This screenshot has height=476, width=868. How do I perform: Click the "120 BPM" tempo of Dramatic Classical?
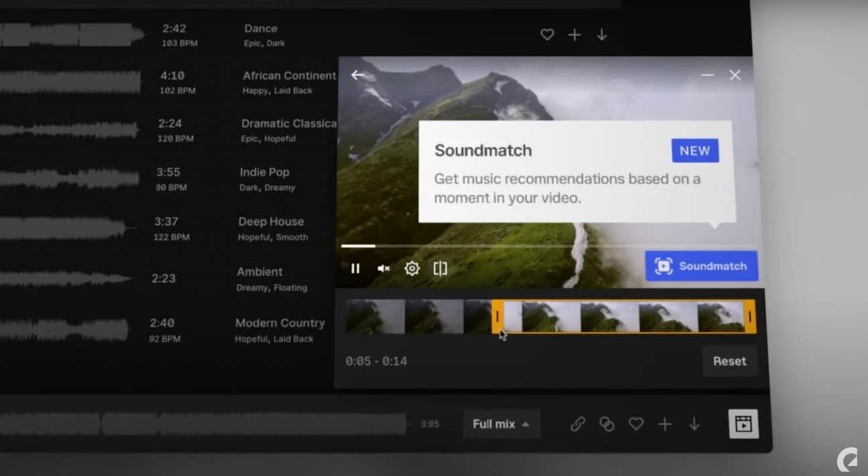(175, 139)
